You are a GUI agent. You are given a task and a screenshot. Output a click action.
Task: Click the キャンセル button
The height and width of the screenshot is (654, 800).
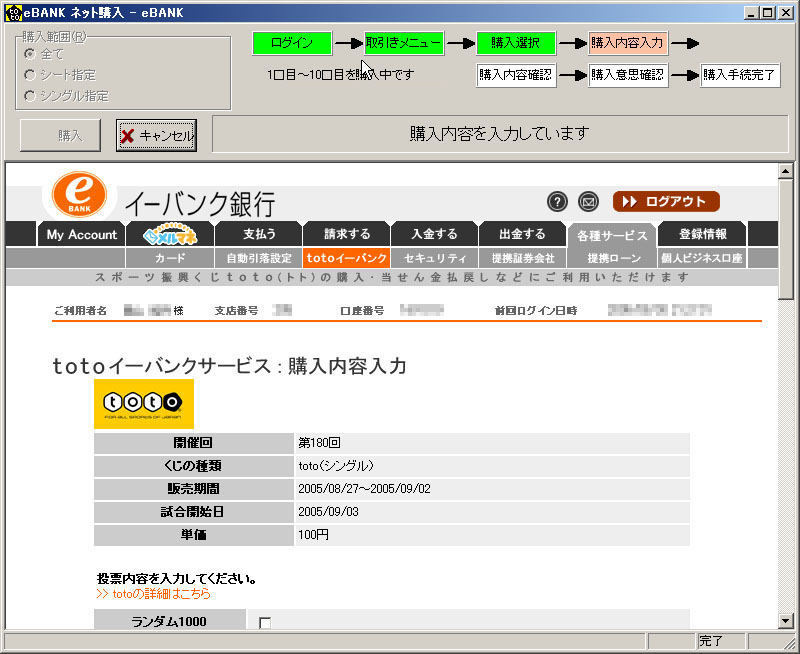(157, 136)
